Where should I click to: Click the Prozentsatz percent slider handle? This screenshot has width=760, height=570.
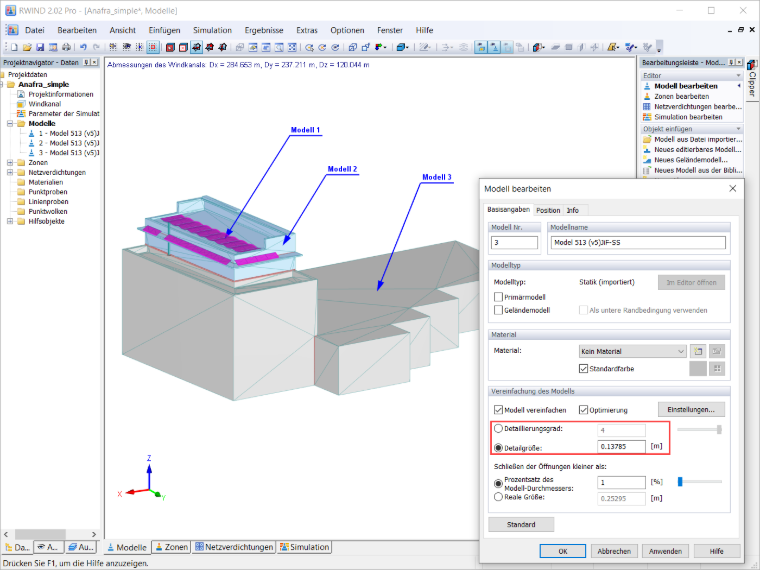680,481
